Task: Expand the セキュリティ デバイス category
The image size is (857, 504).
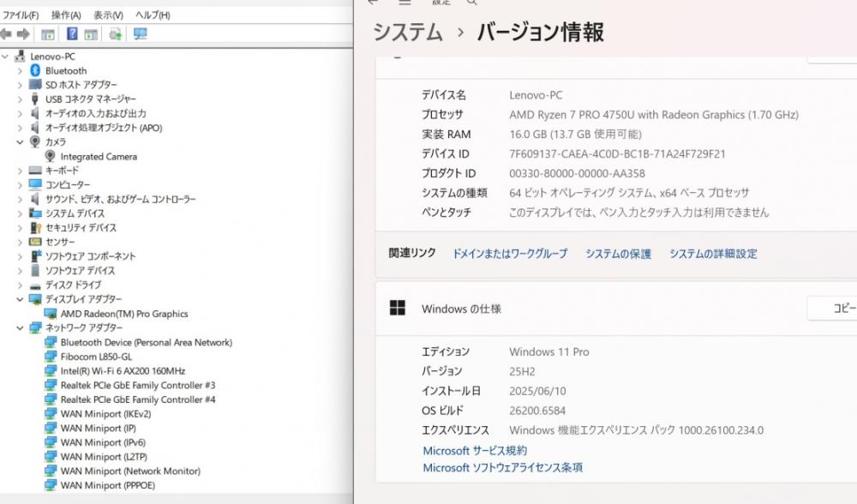Action: tap(20, 227)
